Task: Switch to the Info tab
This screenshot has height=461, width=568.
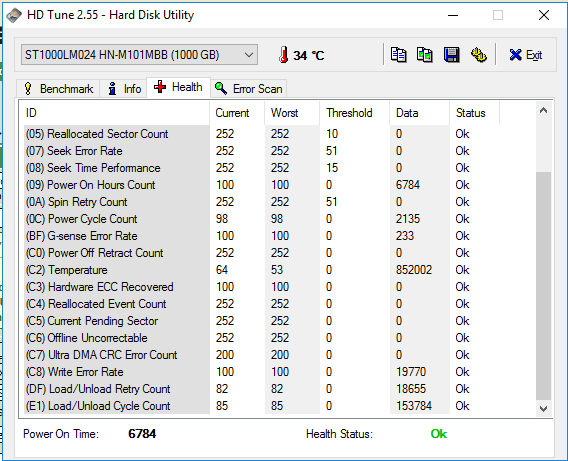Action: pos(124,89)
